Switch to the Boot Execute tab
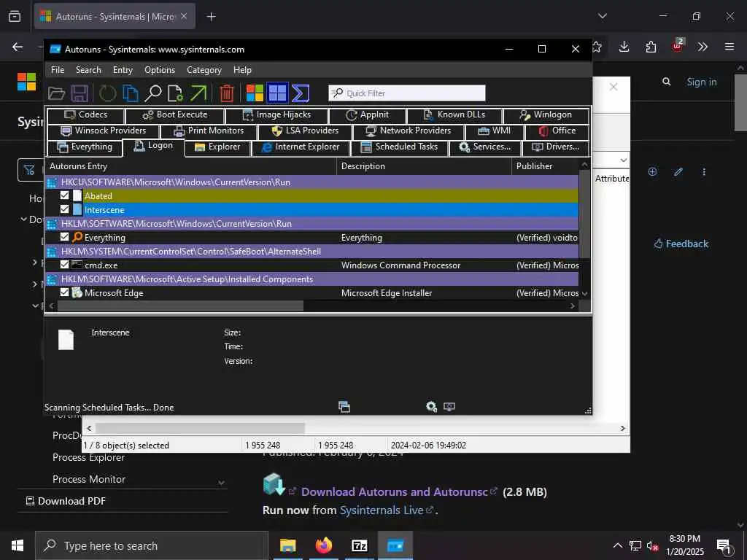The image size is (747, 560). pos(175,114)
